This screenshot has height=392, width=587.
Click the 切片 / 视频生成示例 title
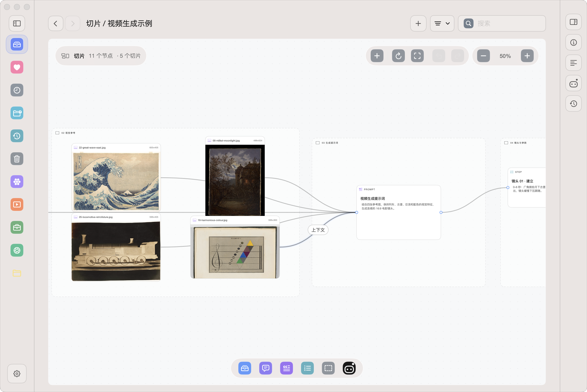(x=119, y=23)
